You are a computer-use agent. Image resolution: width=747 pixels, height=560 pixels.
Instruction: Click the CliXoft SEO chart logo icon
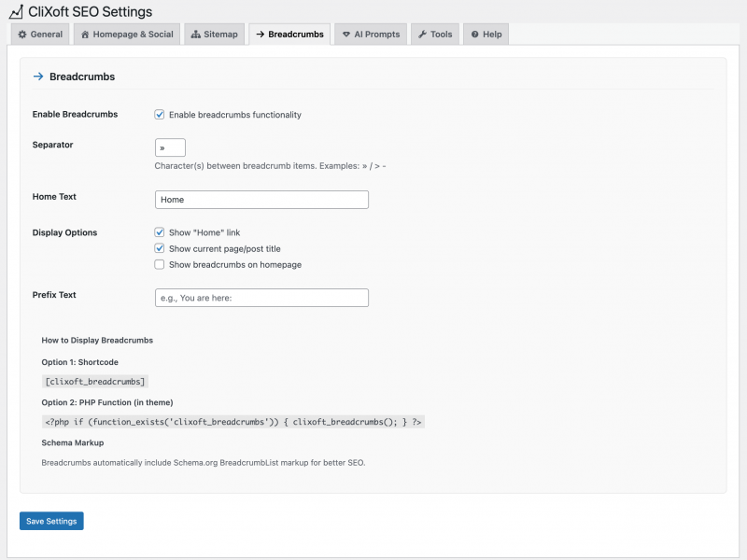pos(17,12)
